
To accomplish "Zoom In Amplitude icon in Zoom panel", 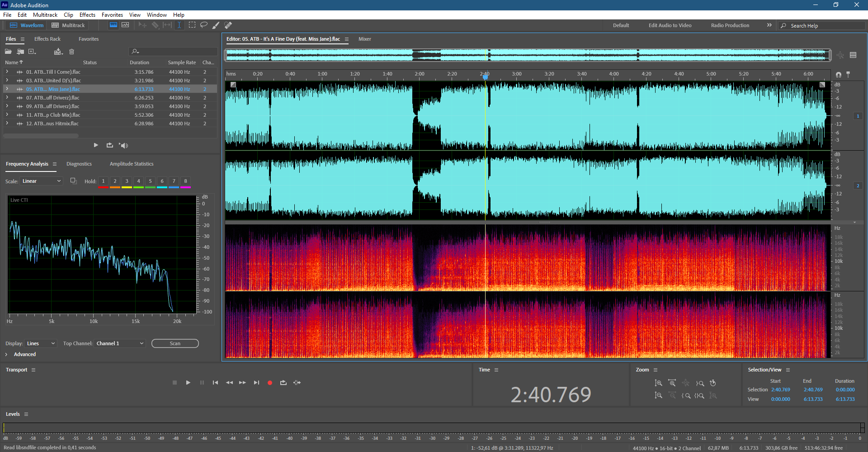I will click(659, 383).
